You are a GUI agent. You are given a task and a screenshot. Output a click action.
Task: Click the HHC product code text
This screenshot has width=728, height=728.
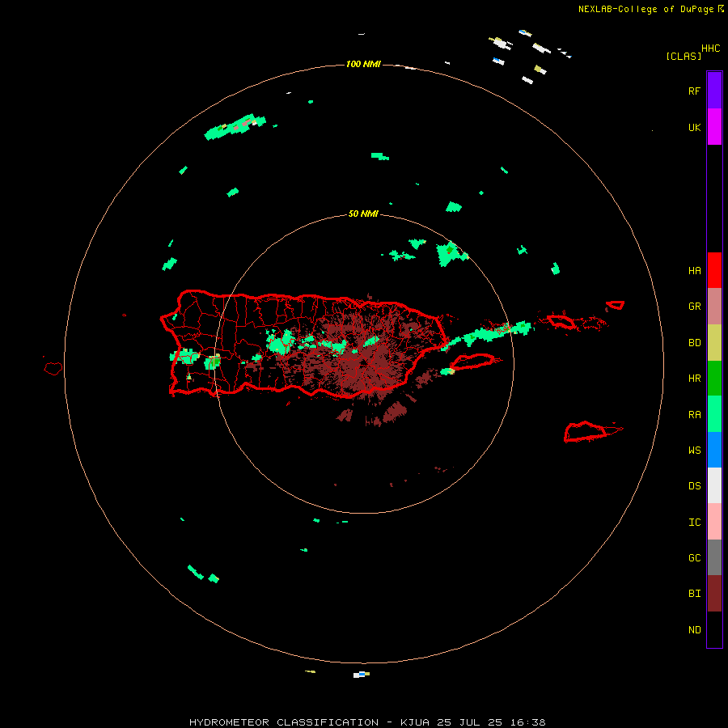tap(710, 49)
